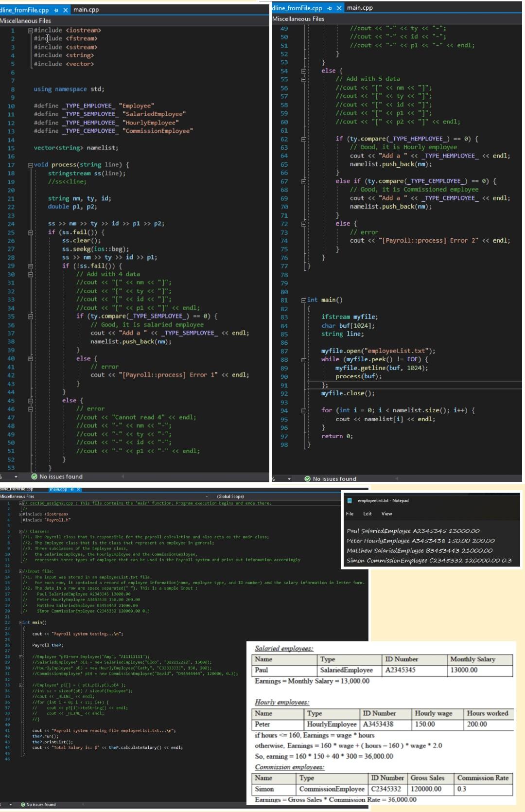This screenshot has width=525, height=812.
Task: Open the Edit menu in Notepad
Action: 367,513
